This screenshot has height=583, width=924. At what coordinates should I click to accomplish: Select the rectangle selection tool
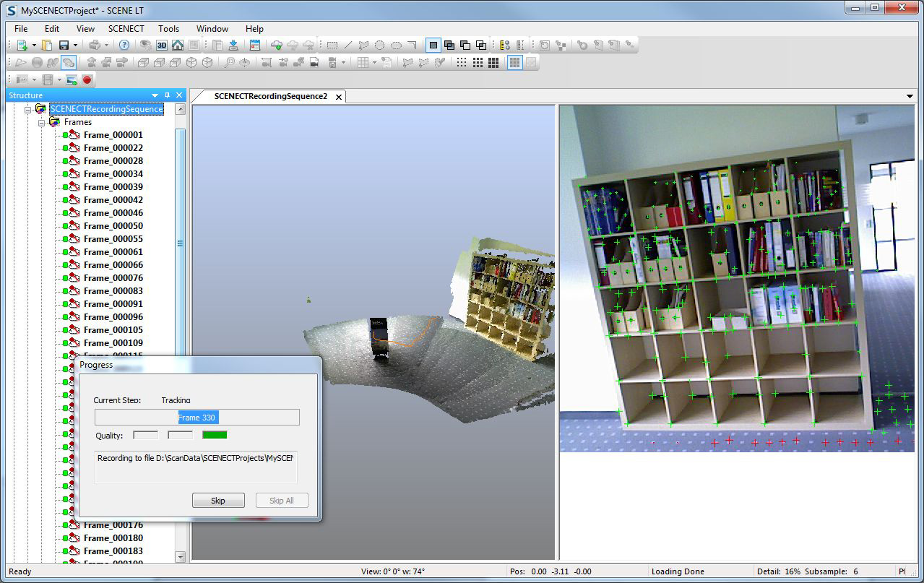[332, 45]
